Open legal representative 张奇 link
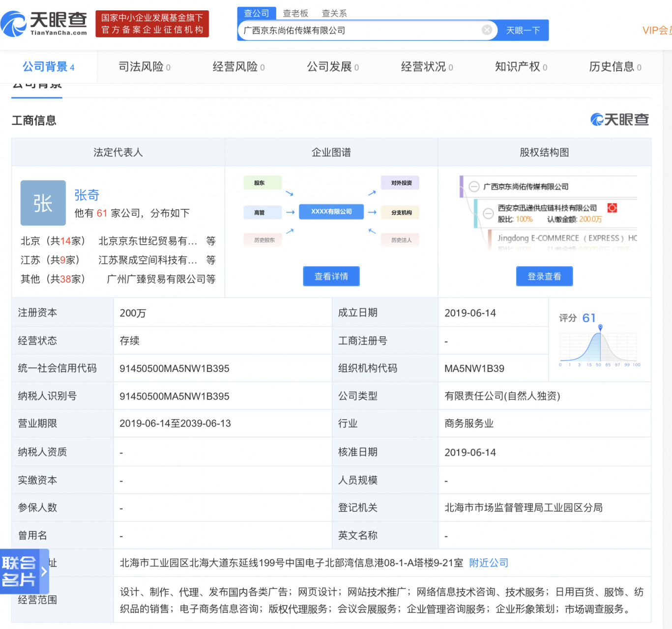Viewport: 672px width, 629px height. [87, 195]
